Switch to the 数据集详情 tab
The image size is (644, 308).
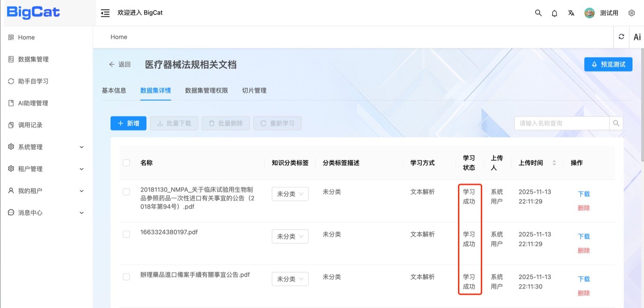pyautogui.click(x=155, y=90)
